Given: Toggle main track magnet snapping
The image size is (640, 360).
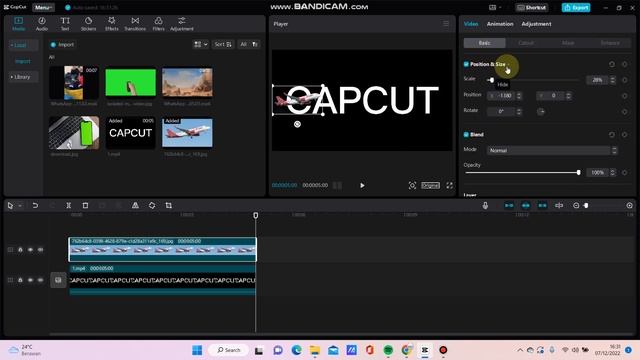Looking at the screenshot, I should pos(509,205).
